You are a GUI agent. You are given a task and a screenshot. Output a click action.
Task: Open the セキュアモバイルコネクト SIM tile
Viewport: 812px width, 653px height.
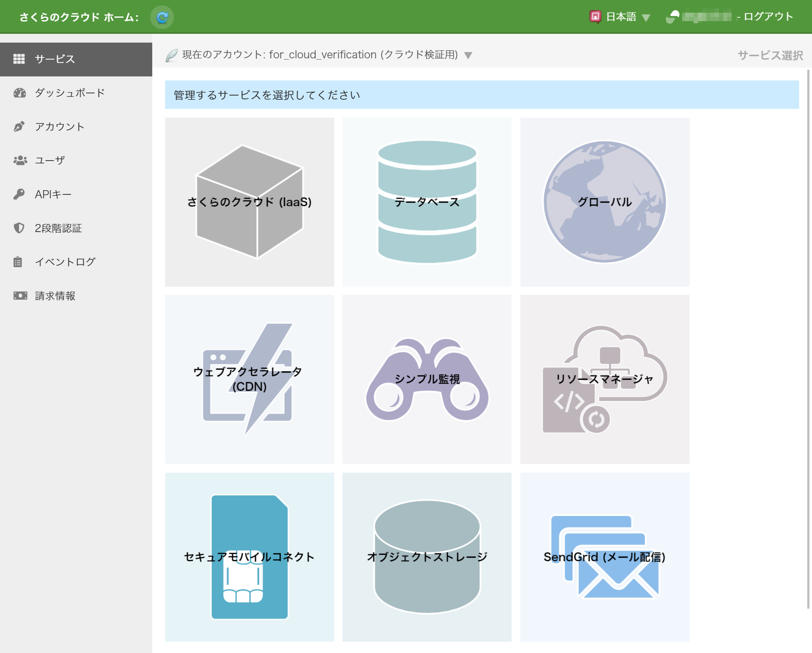click(x=250, y=557)
